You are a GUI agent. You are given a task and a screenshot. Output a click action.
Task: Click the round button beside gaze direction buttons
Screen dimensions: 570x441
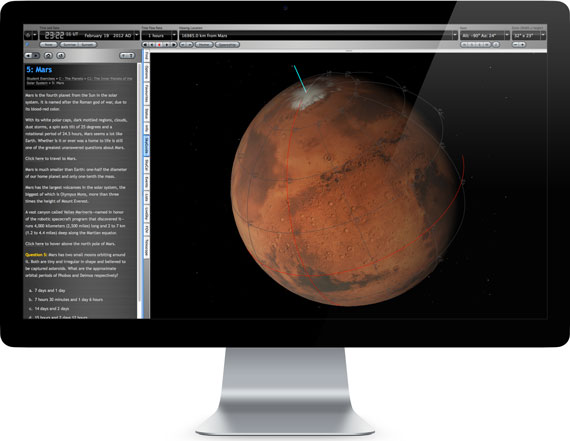click(x=496, y=44)
